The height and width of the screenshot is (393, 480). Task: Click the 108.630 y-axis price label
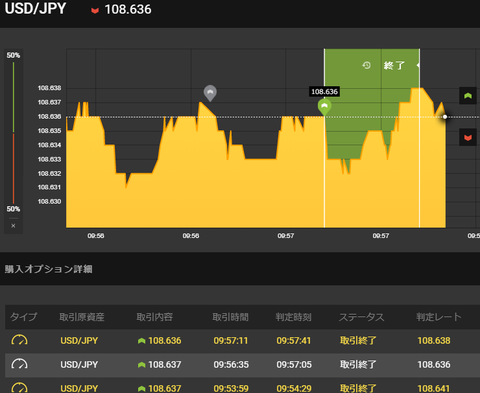[49, 202]
